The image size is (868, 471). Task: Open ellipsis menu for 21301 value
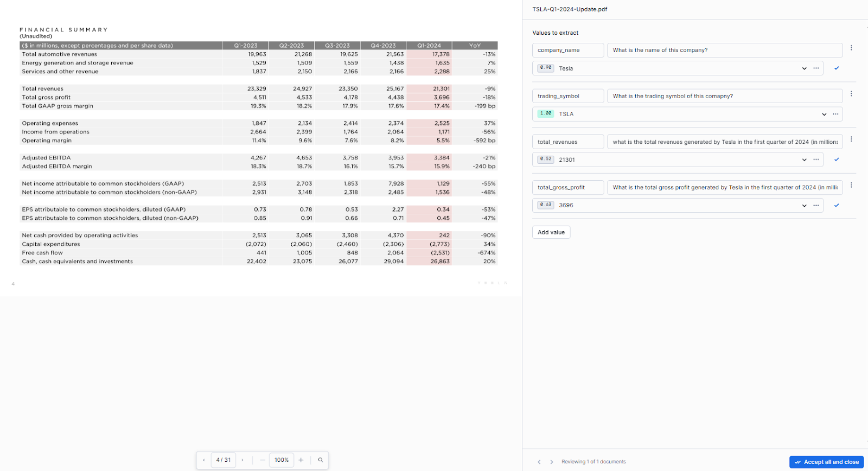(816, 160)
